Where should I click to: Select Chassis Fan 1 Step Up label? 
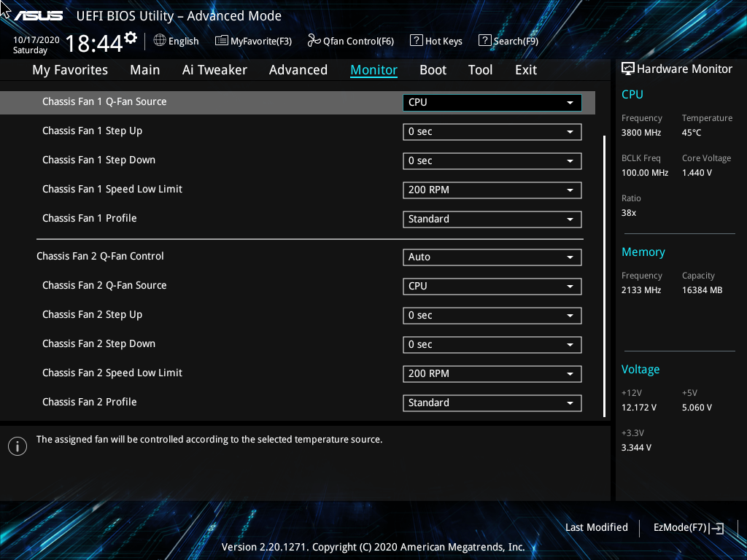93,131
